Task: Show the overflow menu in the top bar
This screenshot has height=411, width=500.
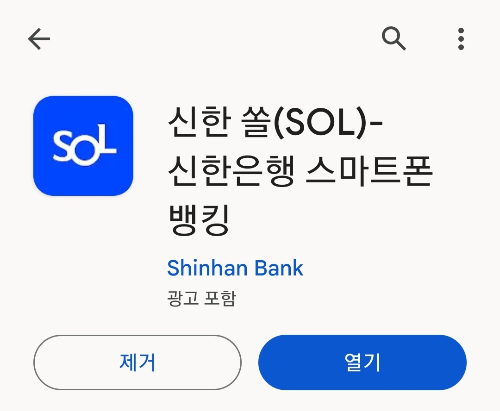Action: coord(461,39)
